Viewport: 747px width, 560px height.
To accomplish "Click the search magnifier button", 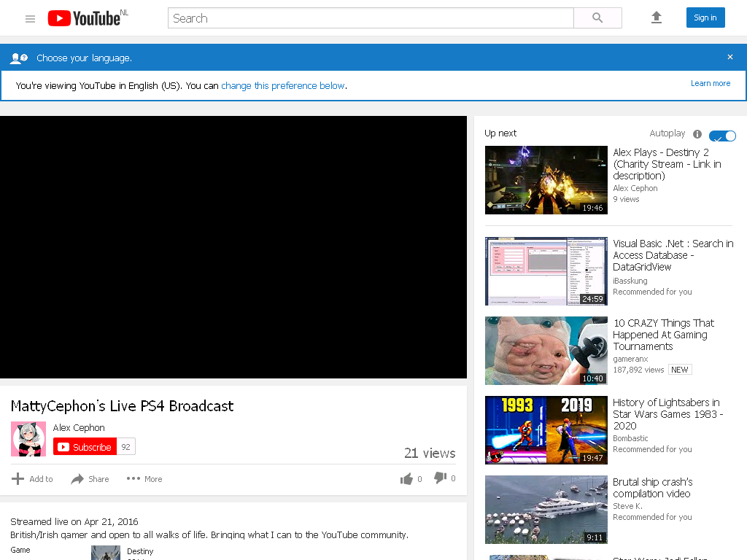I will (597, 18).
